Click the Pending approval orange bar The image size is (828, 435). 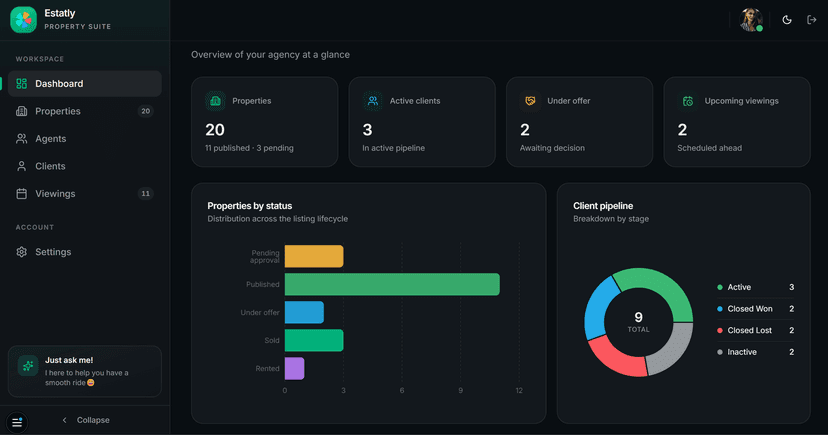314,256
